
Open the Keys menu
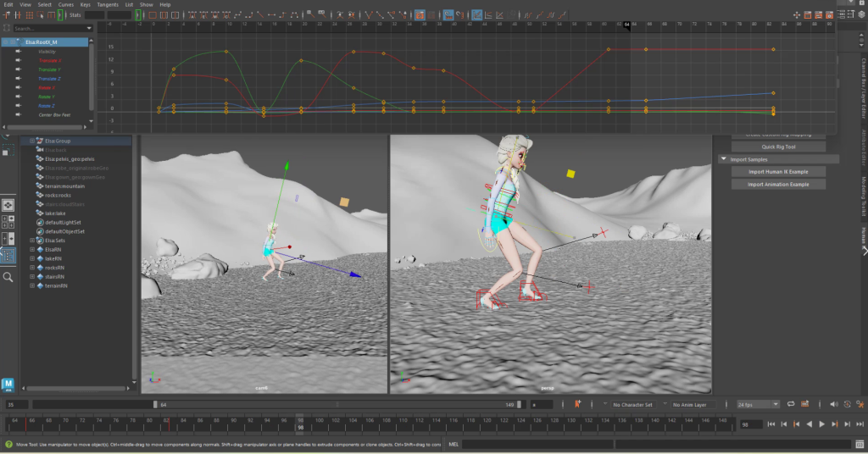(x=86, y=4)
